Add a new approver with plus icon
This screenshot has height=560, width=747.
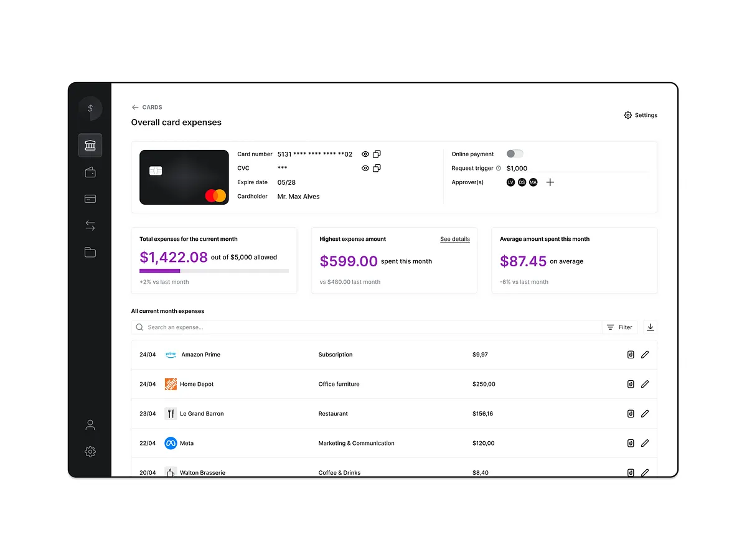[x=550, y=182]
